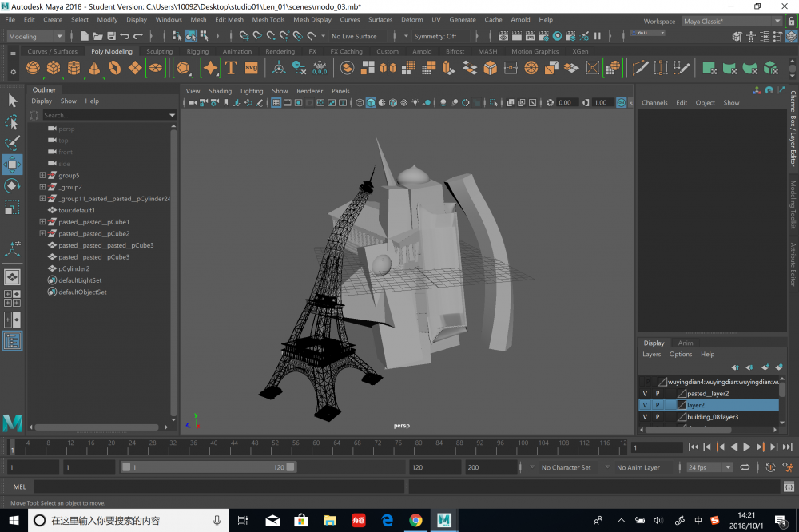
Task: Click the time range slider bar
Action: click(x=208, y=467)
